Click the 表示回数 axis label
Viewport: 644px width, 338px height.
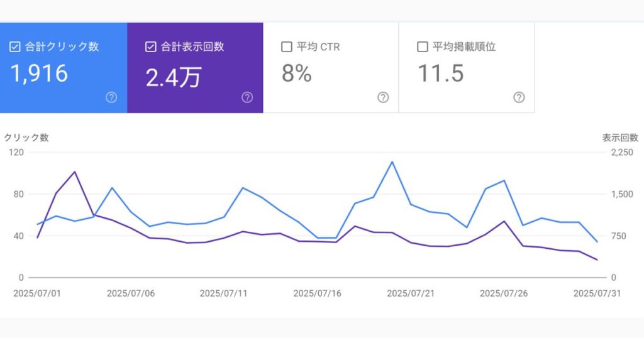pos(620,138)
